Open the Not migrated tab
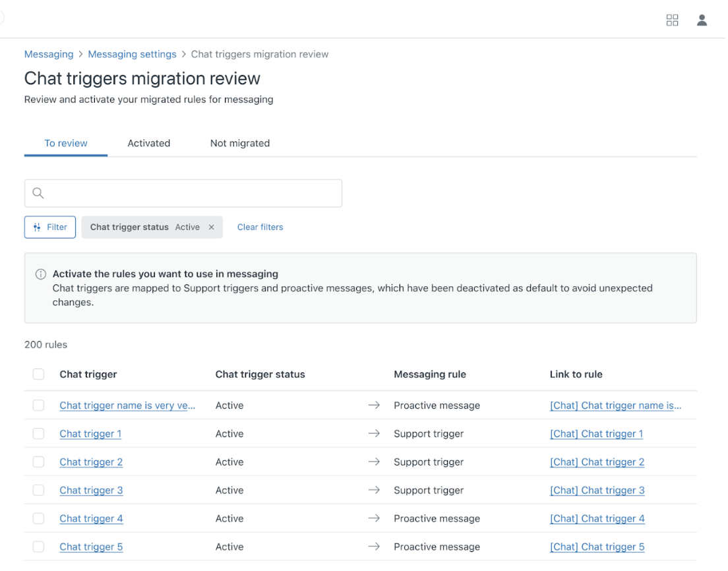Viewport: 728px width, 571px height. [x=240, y=143]
